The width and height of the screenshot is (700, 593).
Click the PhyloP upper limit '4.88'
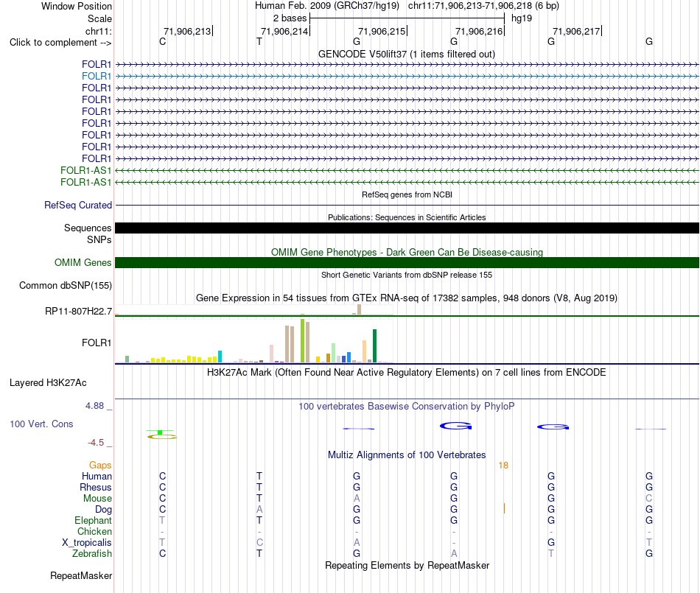94,406
